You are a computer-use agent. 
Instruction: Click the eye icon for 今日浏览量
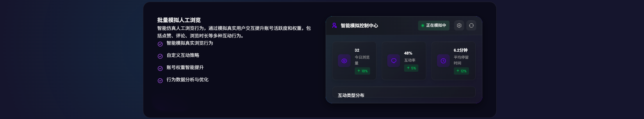pos(344,61)
